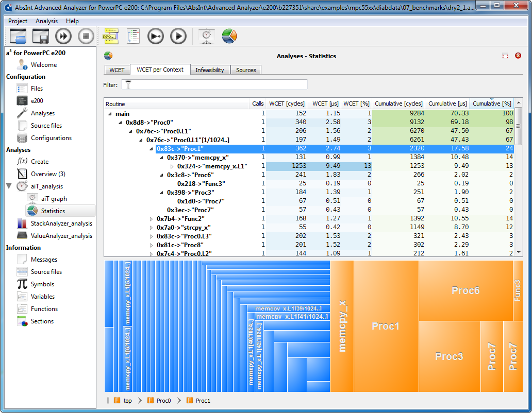This screenshot has width=532, height=413.
Task: Expand 0x83c->"Proc0.L3" row
Action: click(x=152, y=236)
